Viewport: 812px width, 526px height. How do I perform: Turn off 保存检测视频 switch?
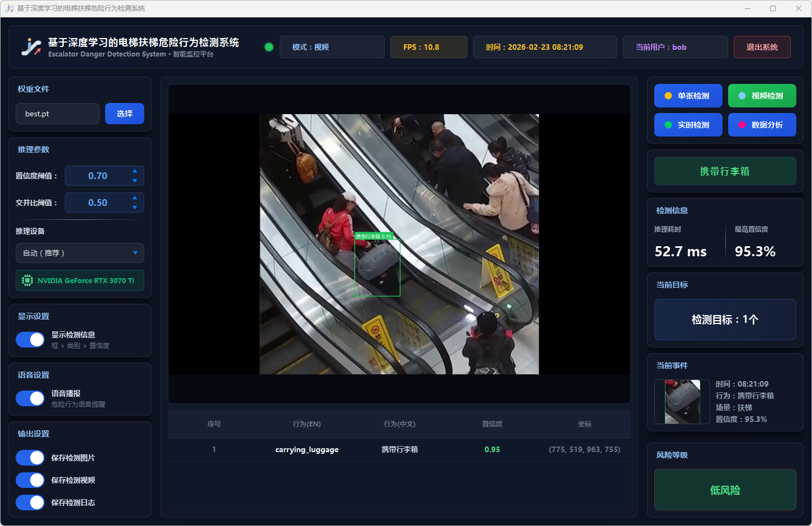(30, 480)
